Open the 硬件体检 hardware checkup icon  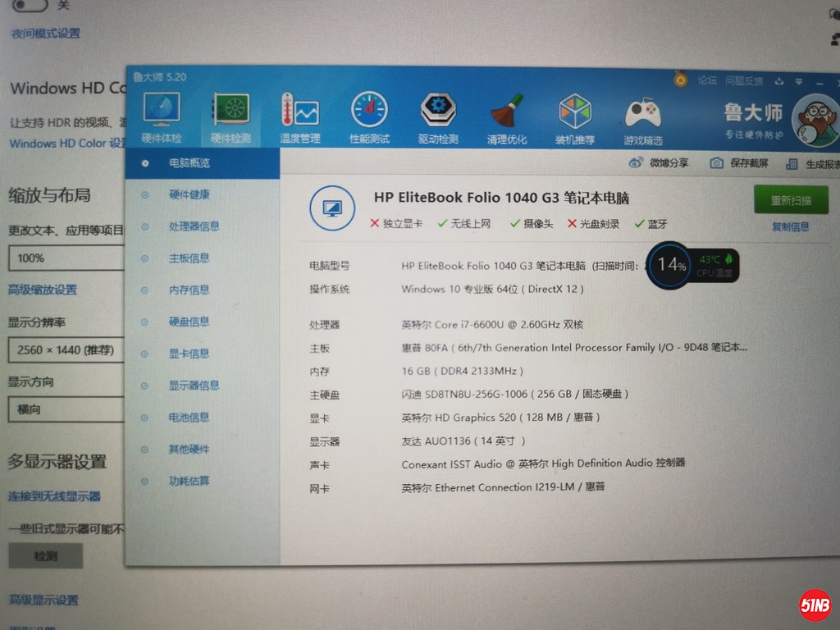coord(162,110)
